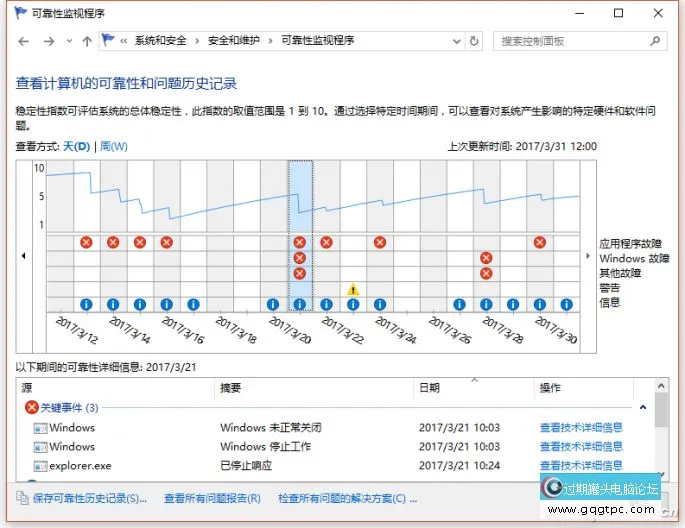Select information icon in highlighted 3/21 column
Viewport: 685px width, 528px height.
(x=300, y=304)
